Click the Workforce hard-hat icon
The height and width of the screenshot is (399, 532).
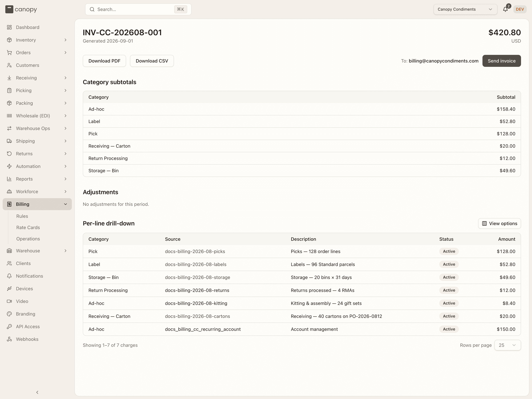coord(9,192)
